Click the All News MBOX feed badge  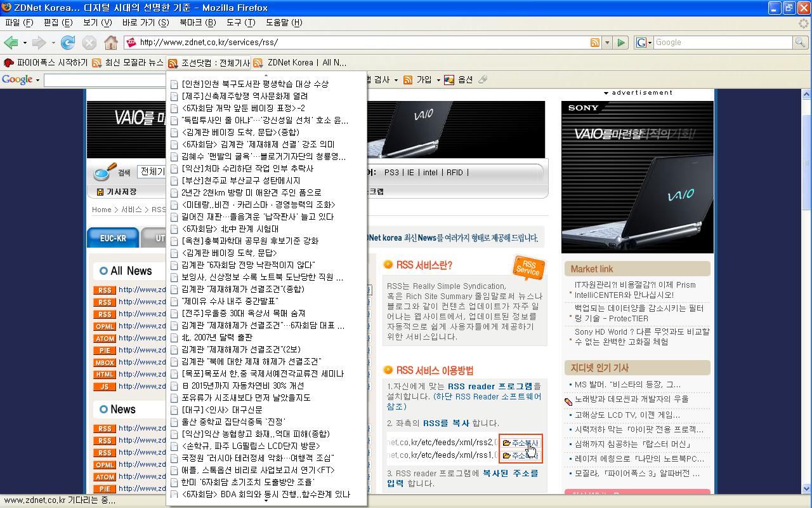click(105, 363)
